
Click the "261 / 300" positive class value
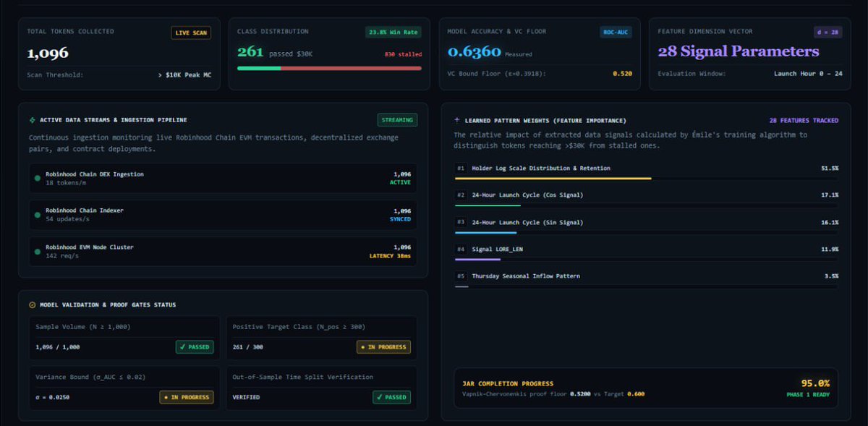click(x=249, y=347)
